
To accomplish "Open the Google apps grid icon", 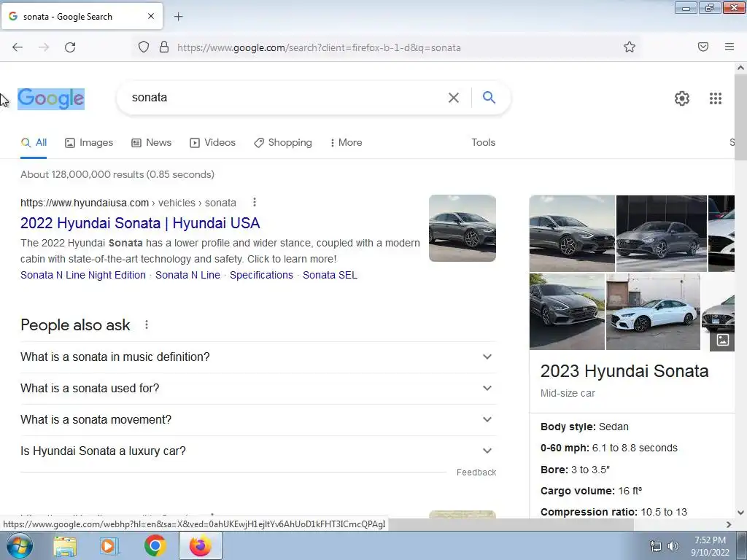I will pos(716,98).
